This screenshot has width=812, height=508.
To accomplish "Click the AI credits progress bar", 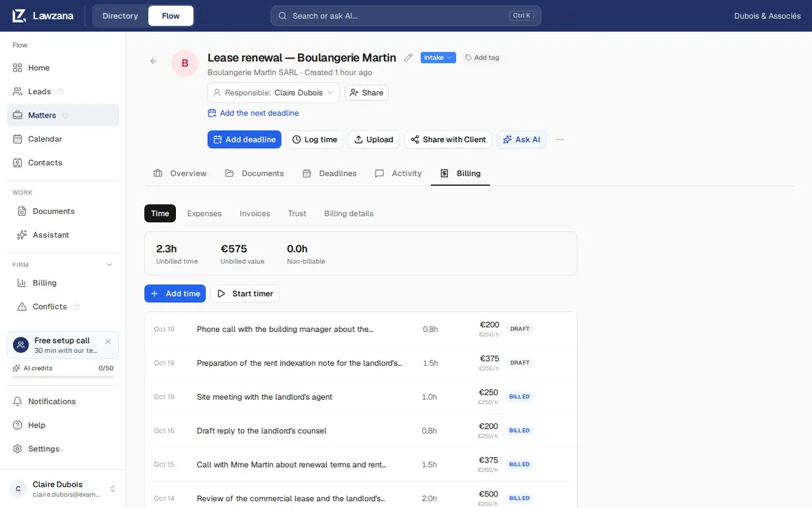I will point(63,377).
